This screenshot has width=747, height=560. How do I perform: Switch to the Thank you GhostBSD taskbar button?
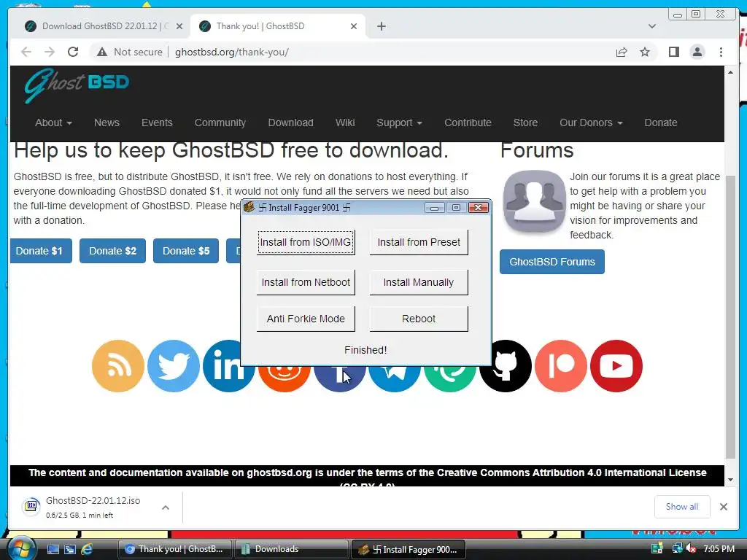174,549
